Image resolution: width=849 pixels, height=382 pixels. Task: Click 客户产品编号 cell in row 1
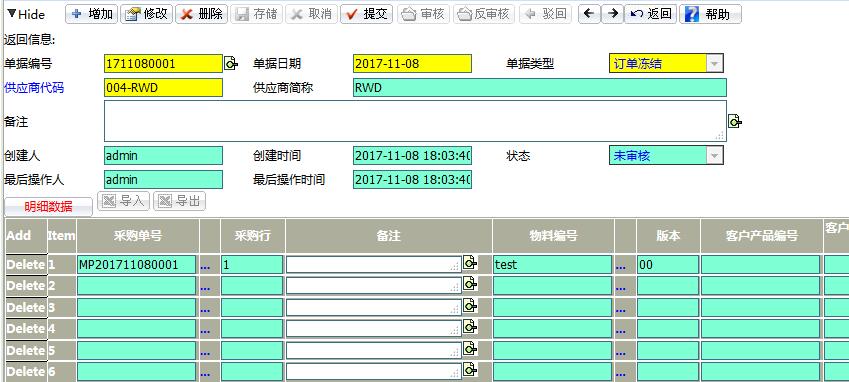tap(761, 265)
